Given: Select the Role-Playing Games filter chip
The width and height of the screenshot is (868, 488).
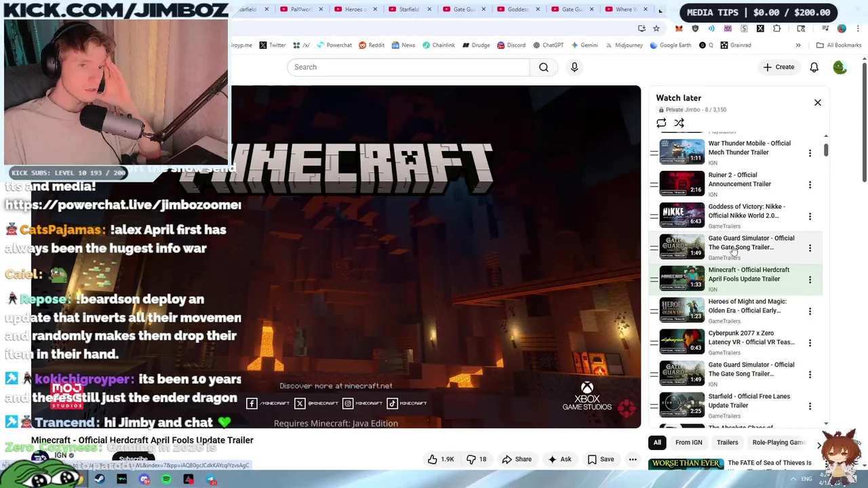Looking at the screenshot, I should [778, 443].
